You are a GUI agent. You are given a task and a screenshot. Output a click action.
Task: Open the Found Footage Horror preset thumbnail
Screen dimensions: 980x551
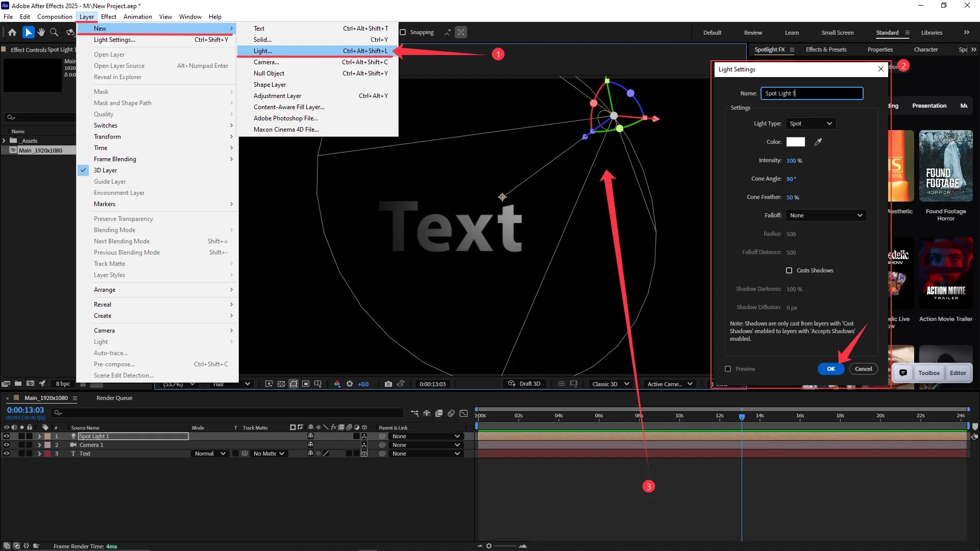click(x=945, y=166)
